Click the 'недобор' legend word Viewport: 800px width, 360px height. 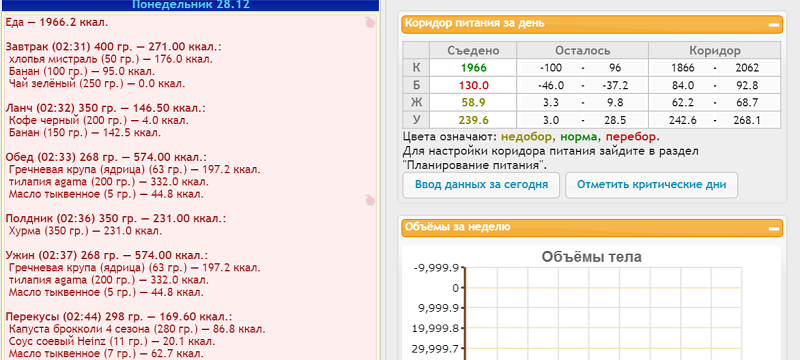tap(528, 137)
